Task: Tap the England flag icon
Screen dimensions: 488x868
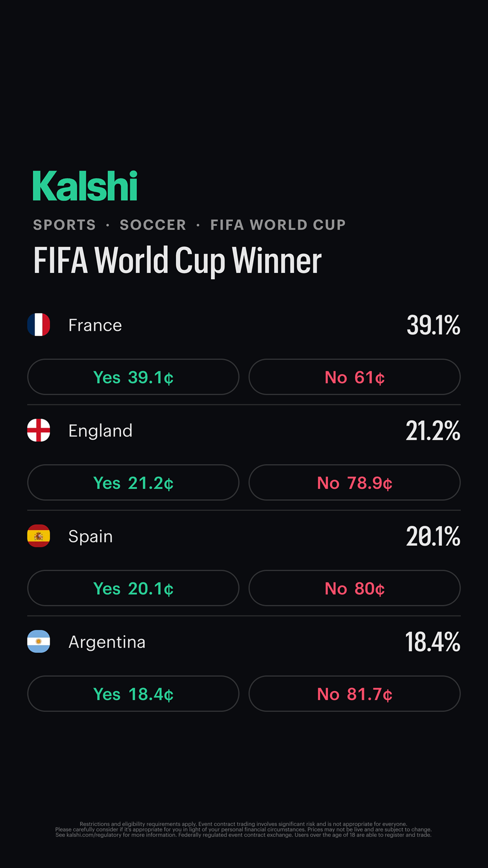Action: [x=38, y=430]
